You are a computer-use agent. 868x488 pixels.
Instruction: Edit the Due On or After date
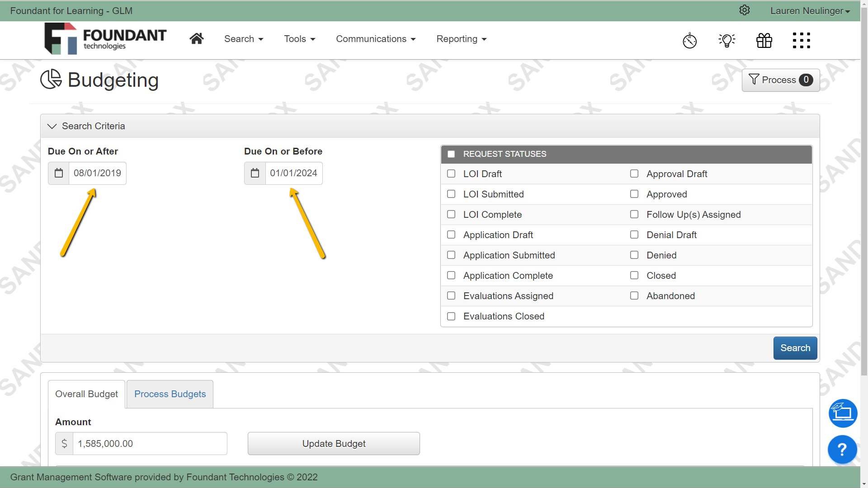pos(97,173)
